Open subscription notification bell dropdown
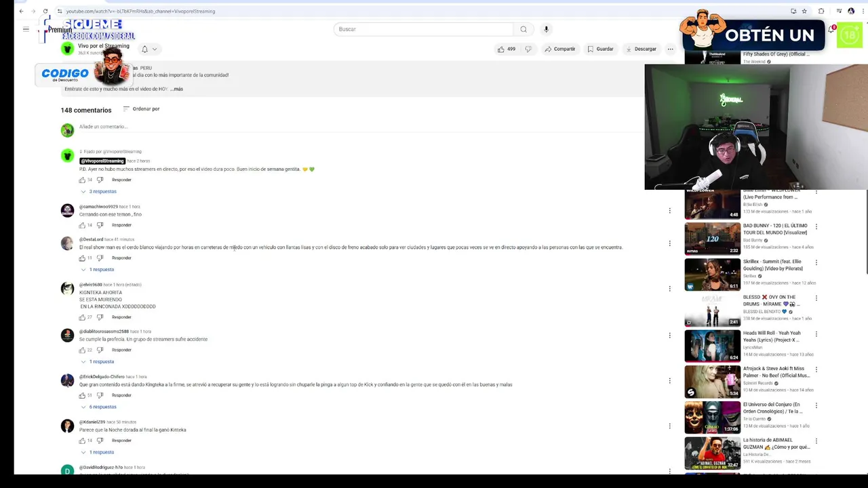Viewport: 868px width, 488px height. click(x=149, y=49)
